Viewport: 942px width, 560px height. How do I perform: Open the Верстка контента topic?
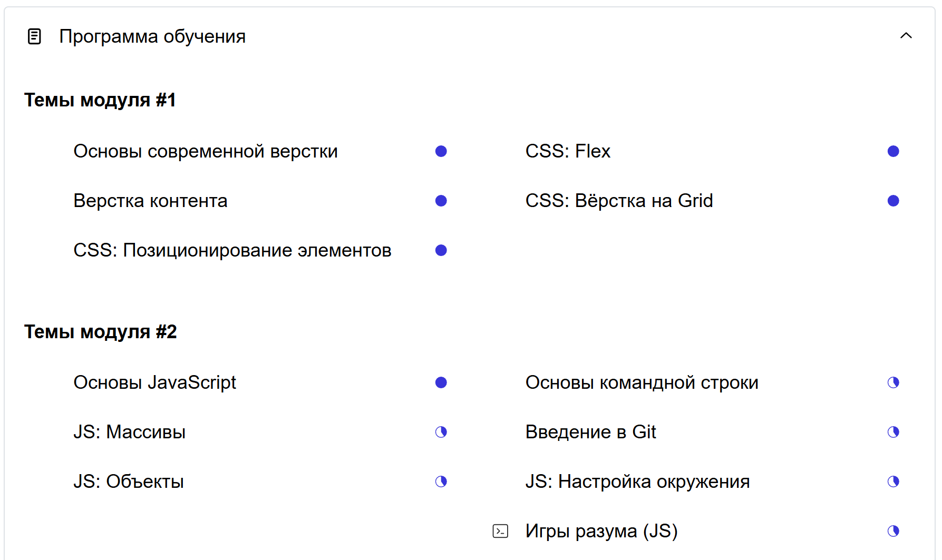click(x=150, y=201)
